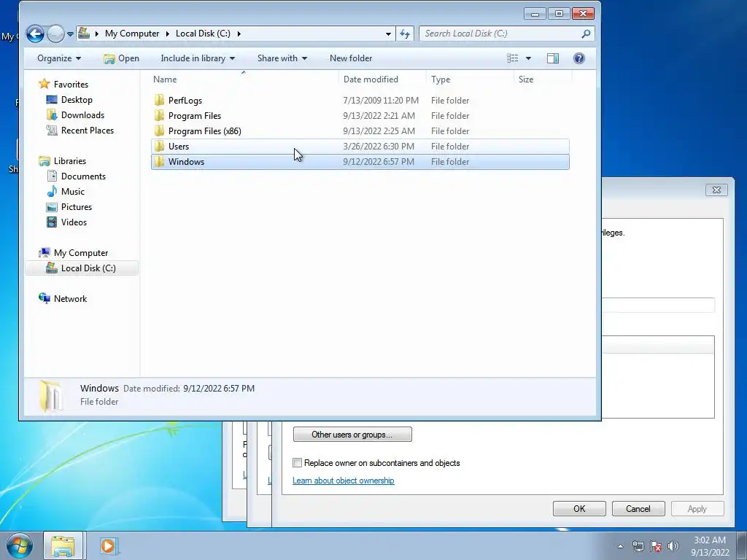Click the volume speaker tray icon
Screen dimensions: 747x560
pyautogui.click(x=673, y=546)
